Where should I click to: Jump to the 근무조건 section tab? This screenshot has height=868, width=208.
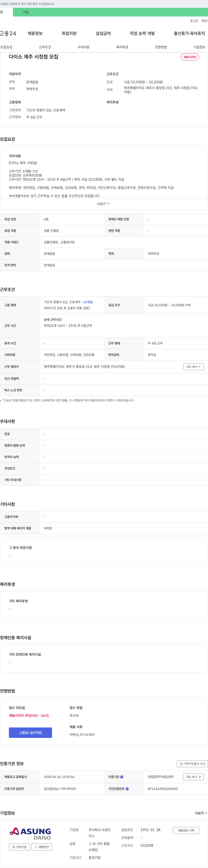pyautogui.click(x=45, y=47)
